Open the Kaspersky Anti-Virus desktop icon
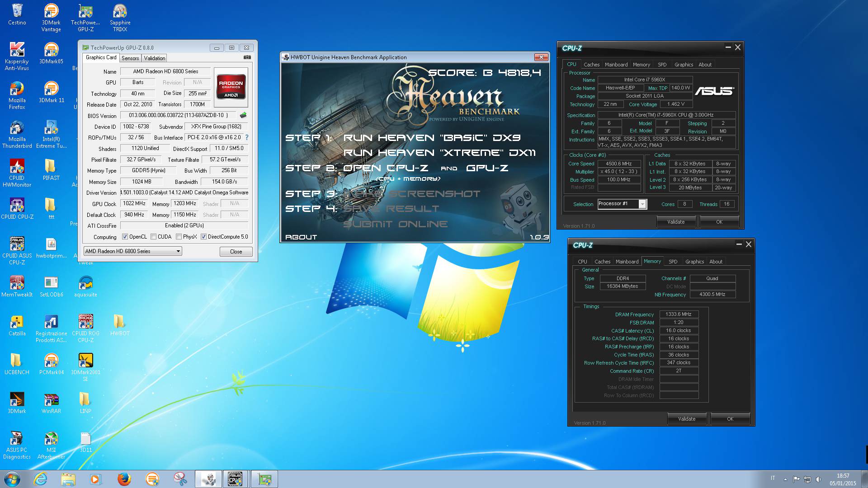This screenshot has width=868, height=488. [x=17, y=56]
